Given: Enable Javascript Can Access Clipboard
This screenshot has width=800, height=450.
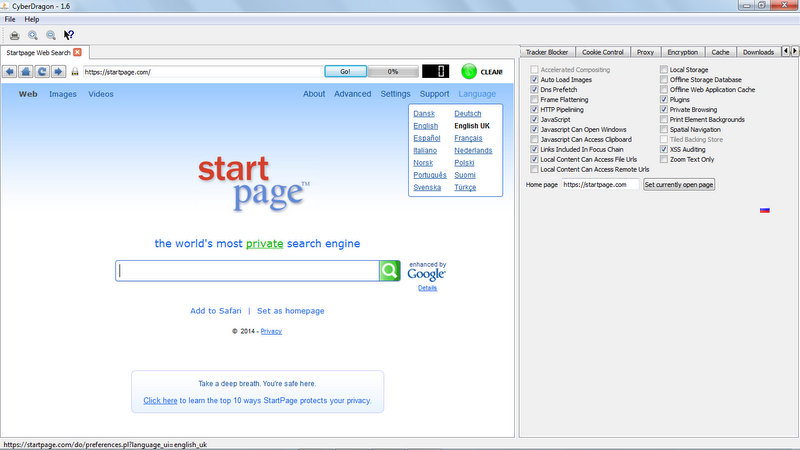Looking at the screenshot, I should pos(534,139).
